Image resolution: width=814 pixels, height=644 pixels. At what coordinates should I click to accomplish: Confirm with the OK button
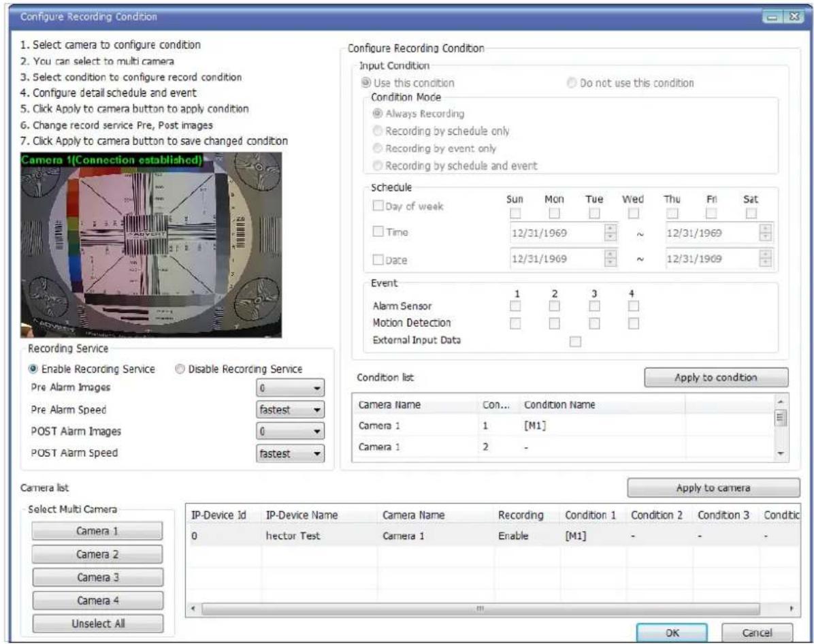pos(672,632)
